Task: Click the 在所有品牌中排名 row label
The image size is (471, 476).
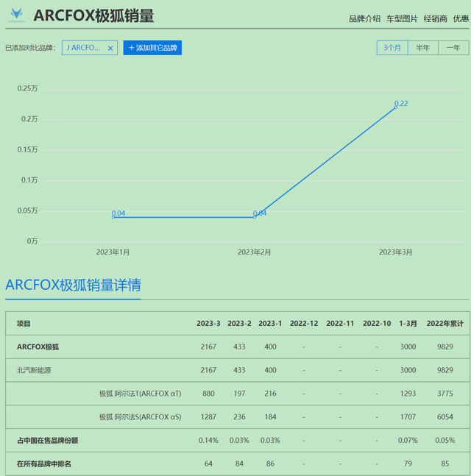Action: [44, 463]
